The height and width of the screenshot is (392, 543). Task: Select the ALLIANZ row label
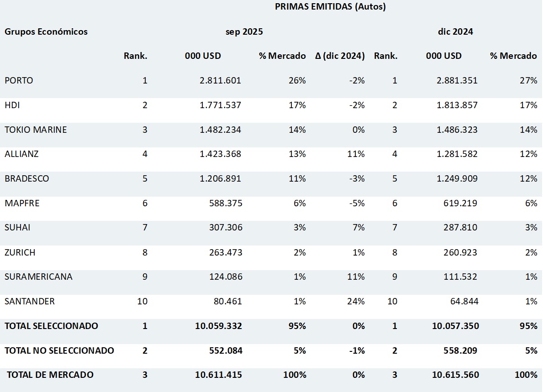pyautogui.click(x=22, y=154)
